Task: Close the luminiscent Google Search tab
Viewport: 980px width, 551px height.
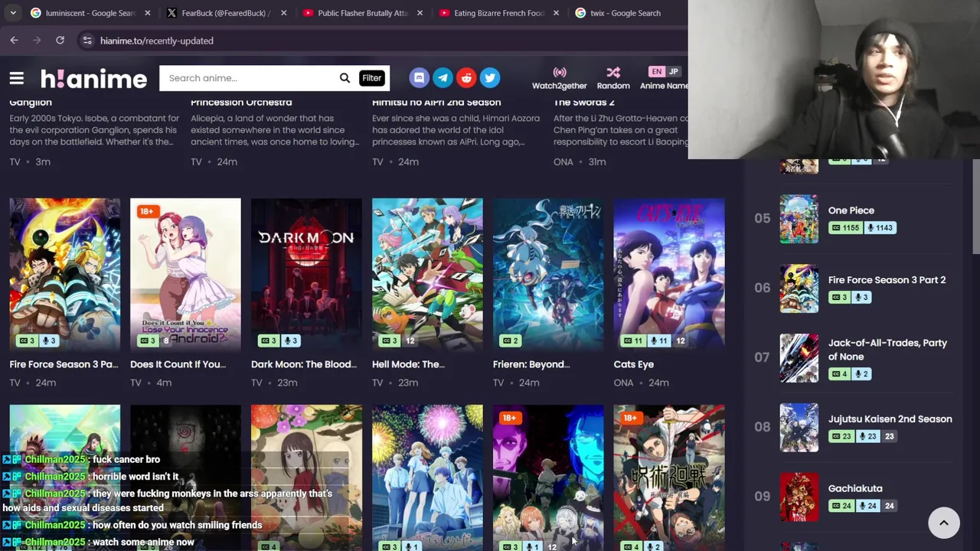Action: (148, 13)
